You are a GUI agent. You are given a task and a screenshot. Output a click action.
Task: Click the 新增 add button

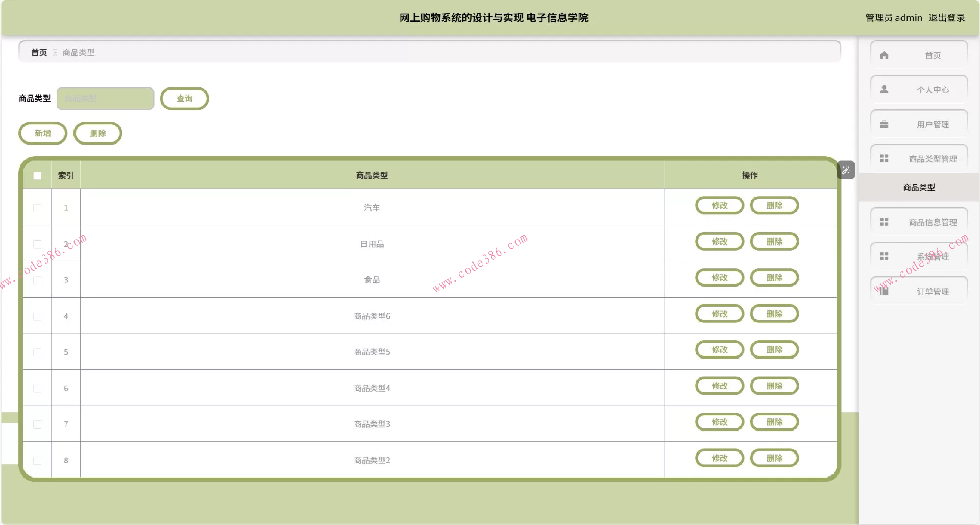point(43,133)
